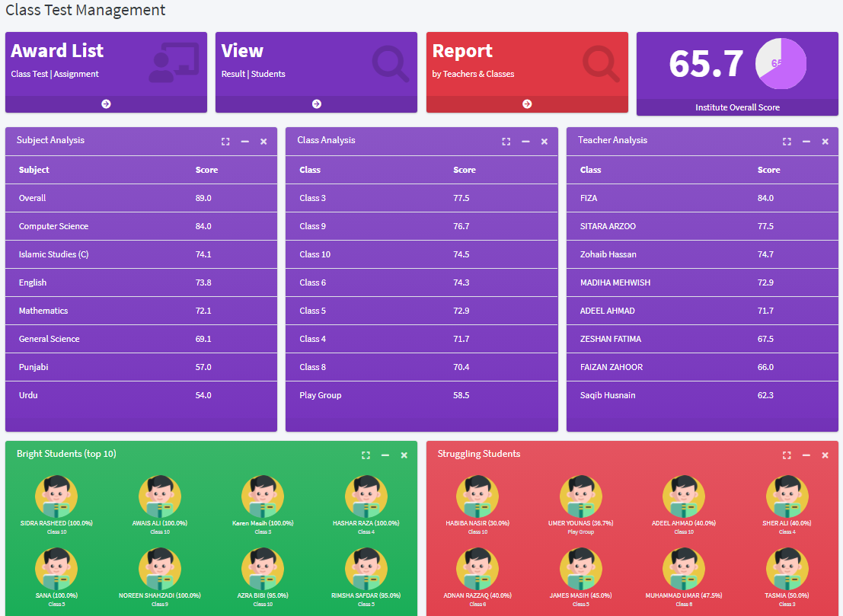Select the Class 9 row in Class Analysis
Viewport: 843px width, 616px height.
(421, 226)
